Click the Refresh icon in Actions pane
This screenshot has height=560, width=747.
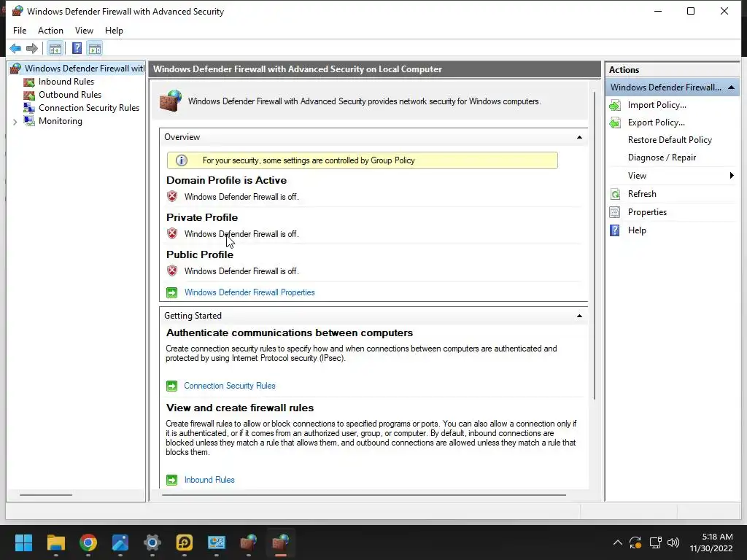[x=615, y=194]
